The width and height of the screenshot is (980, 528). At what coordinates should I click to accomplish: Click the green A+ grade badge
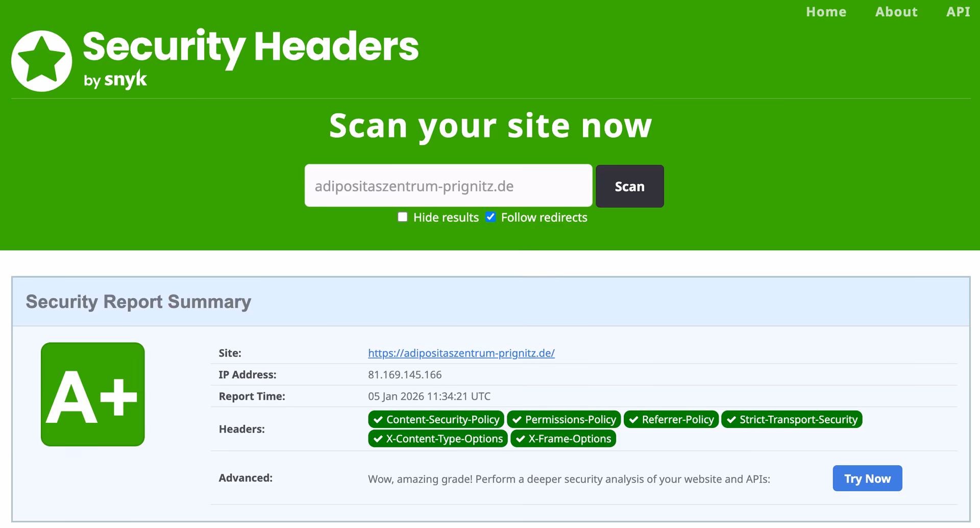92,394
